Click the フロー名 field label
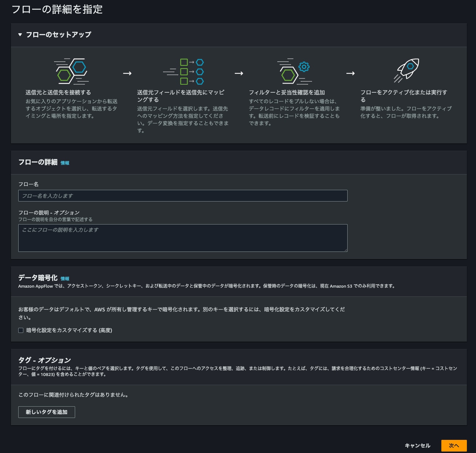The height and width of the screenshot is (453, 476). 28,184
